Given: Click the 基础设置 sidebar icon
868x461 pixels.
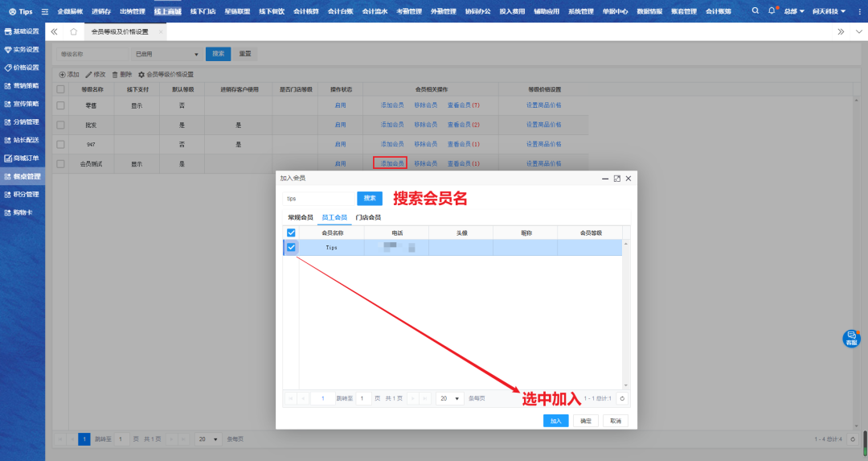Looking at the screenshot, I should tap(8, 31).
